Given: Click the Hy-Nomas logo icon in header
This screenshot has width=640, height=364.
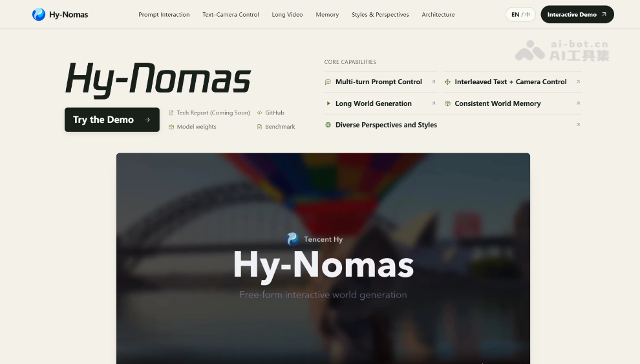Looking at the screenshot, I should pyautogui.click(x=39, y=14).
